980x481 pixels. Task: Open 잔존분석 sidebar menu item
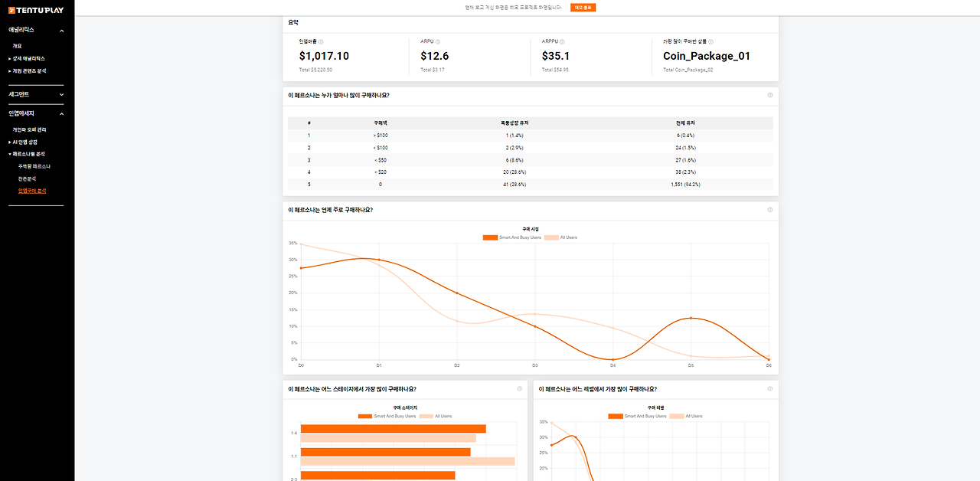(x=27, y=178)
